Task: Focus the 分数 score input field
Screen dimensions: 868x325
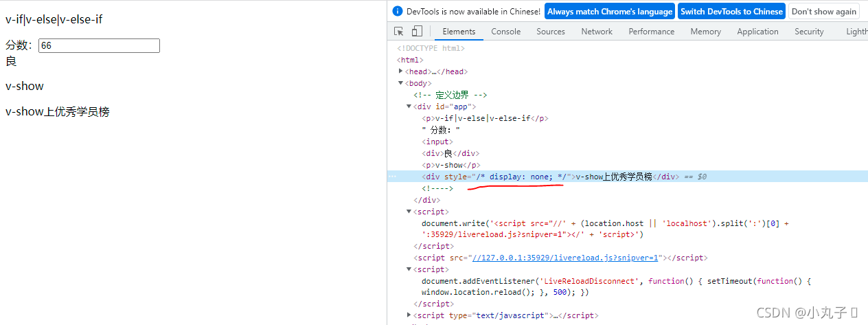Action: click(x=99, y=45)
